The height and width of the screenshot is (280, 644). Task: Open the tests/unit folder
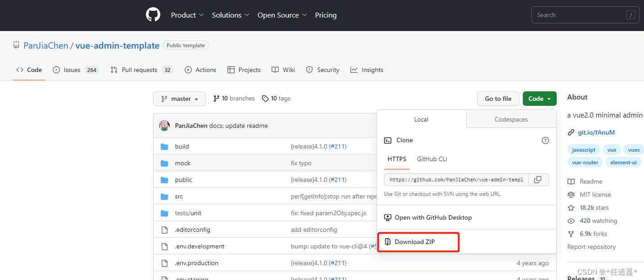tap(188, 213)
